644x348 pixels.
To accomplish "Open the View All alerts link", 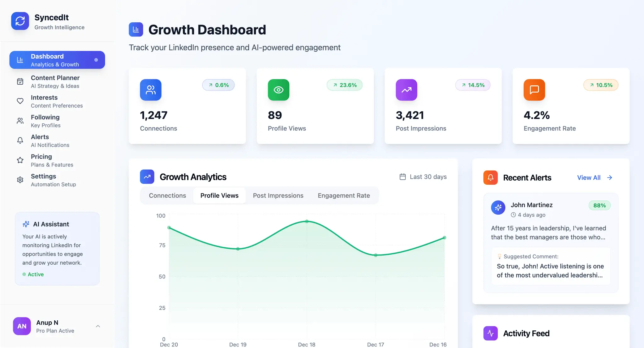I will [x=589, y=178].
